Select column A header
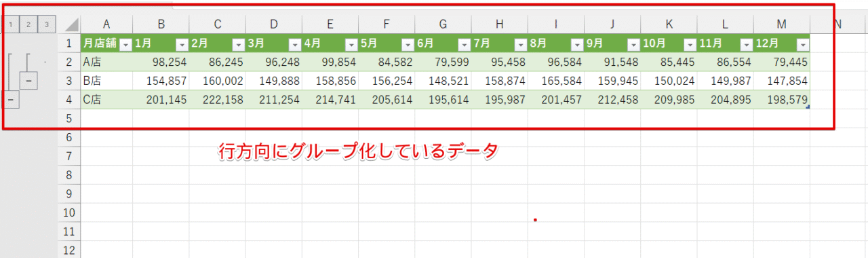This screenshot has height=258, width=868. pos(106,25)
